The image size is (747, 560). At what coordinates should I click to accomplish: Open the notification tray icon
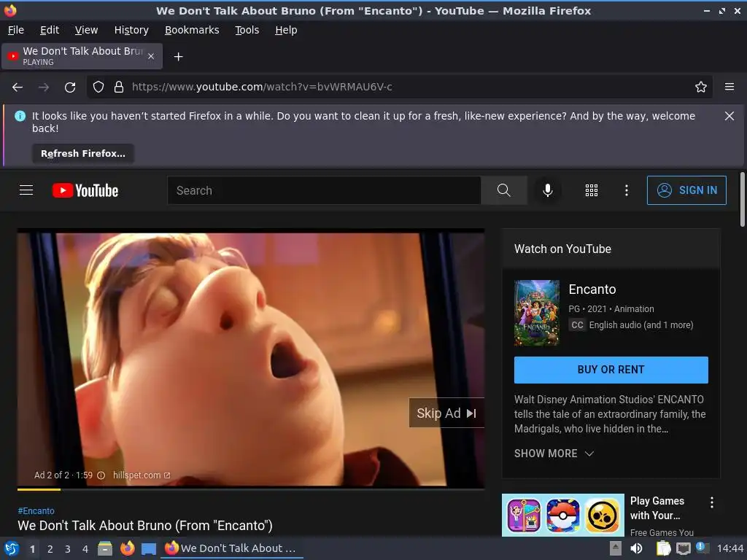pos(703,548)
